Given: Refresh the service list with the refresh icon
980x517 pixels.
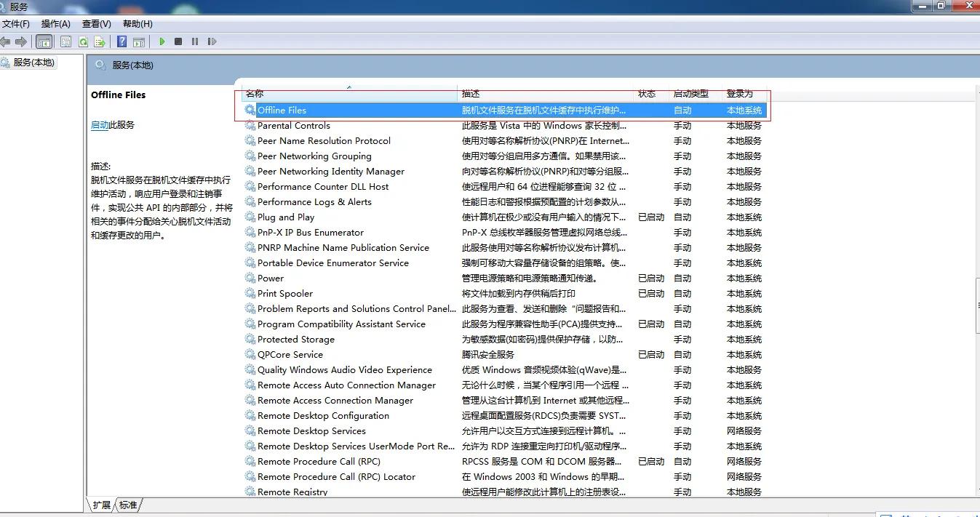Looking at the screenshot, I should pos(83,41).
